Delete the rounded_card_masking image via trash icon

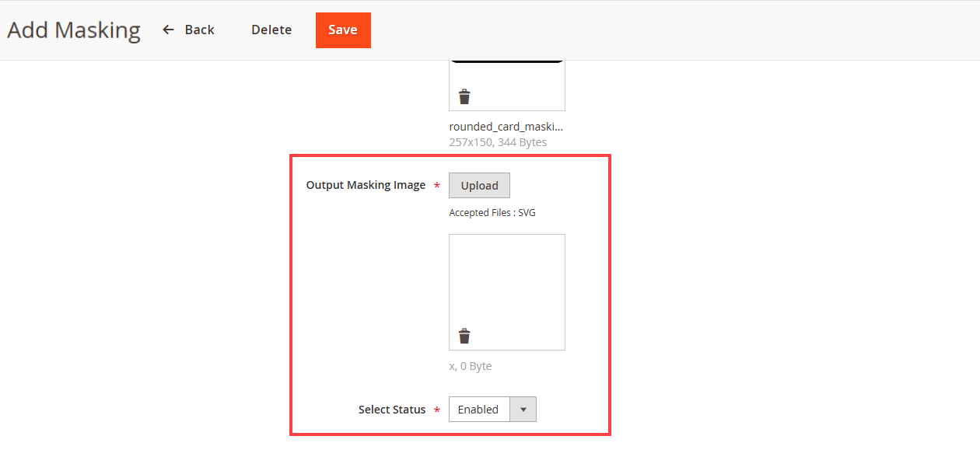point(464,97)
